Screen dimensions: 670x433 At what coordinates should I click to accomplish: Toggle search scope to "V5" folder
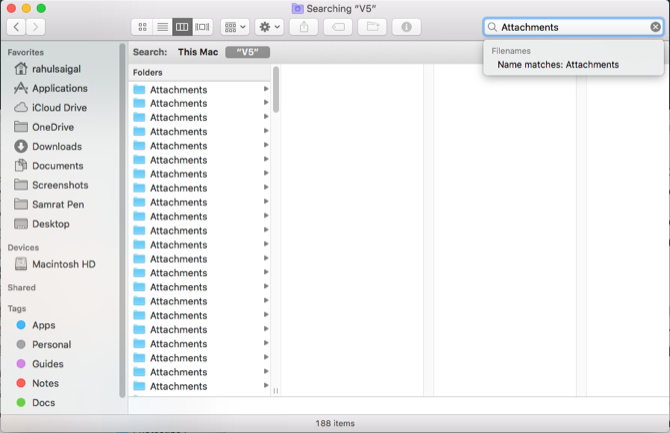click(246, 52)
